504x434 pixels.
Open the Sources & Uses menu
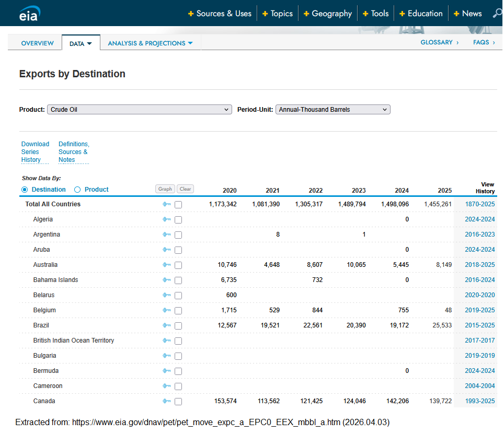click(x=220, y=14)
